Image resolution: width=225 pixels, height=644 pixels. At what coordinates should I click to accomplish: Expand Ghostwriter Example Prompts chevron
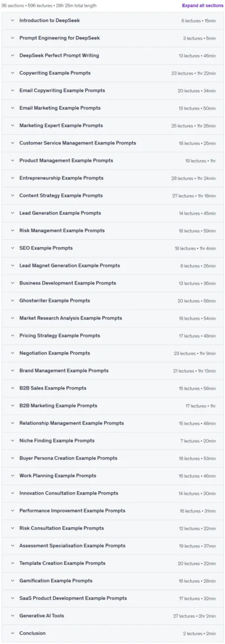[12, 301]
